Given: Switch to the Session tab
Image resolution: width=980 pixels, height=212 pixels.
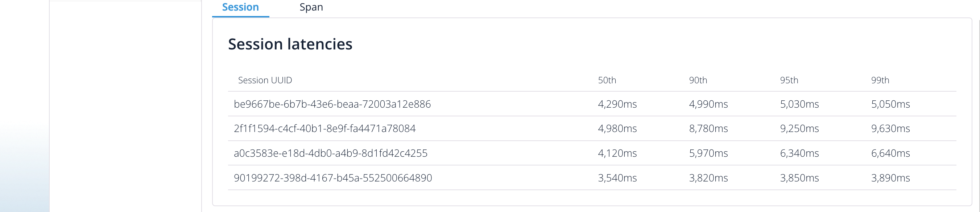Looking at the screenshot, I should (x=240, y=7).
